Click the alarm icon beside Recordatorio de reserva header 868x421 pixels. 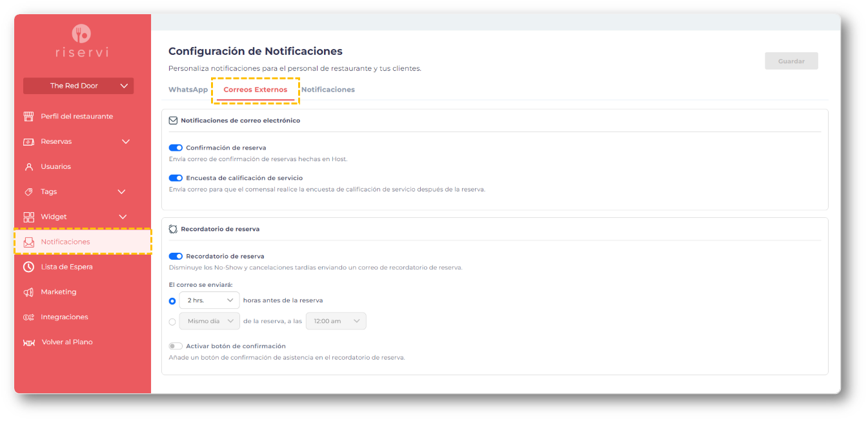tap(173, 229)
